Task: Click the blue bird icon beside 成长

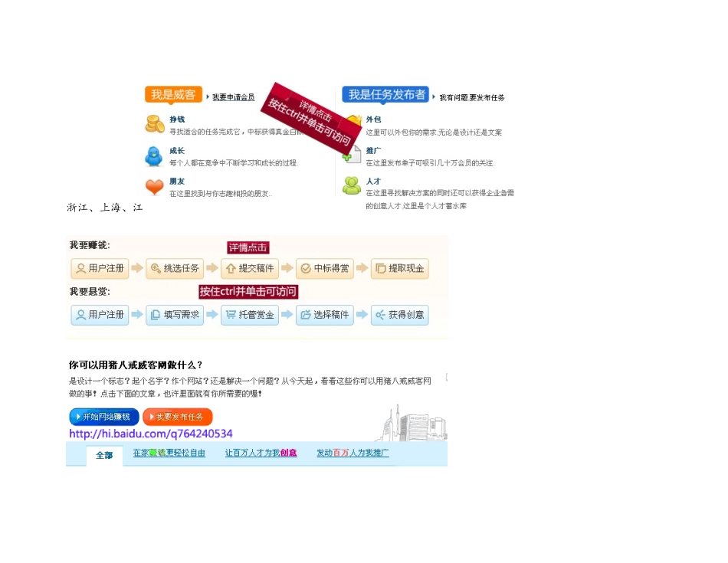Action: [x=154, y=156]
